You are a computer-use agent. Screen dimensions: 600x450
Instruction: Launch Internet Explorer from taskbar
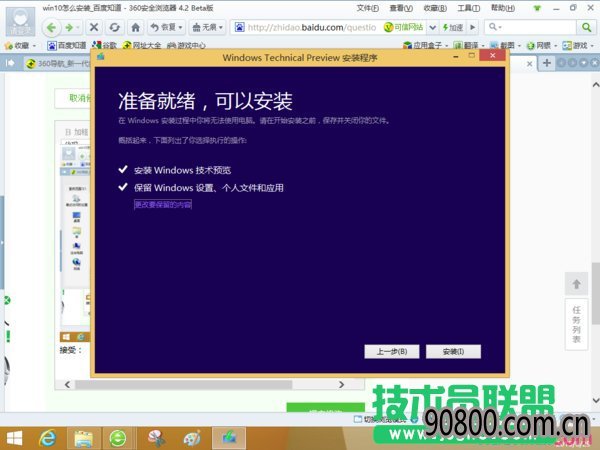tap(47, 439)
